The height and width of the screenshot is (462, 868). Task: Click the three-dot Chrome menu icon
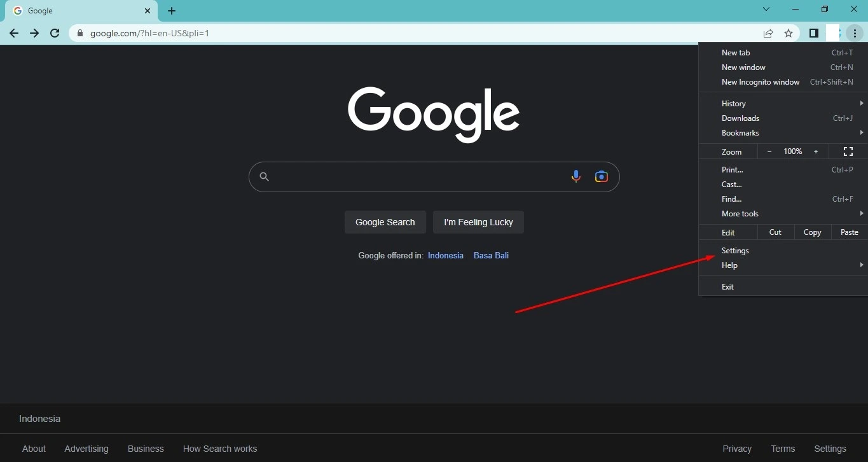(x=855, y=33)
